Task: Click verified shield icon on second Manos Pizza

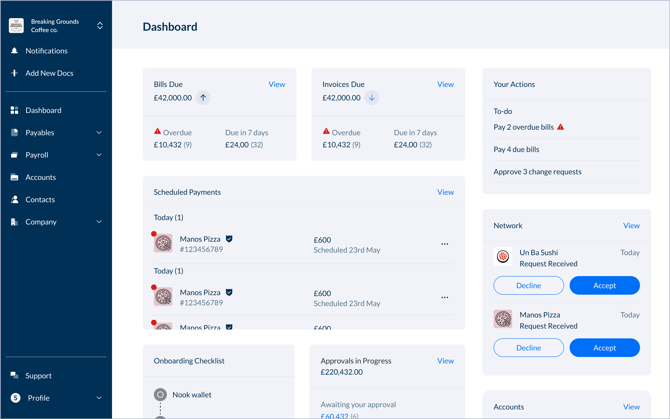Action: click(x=229, y=292)
